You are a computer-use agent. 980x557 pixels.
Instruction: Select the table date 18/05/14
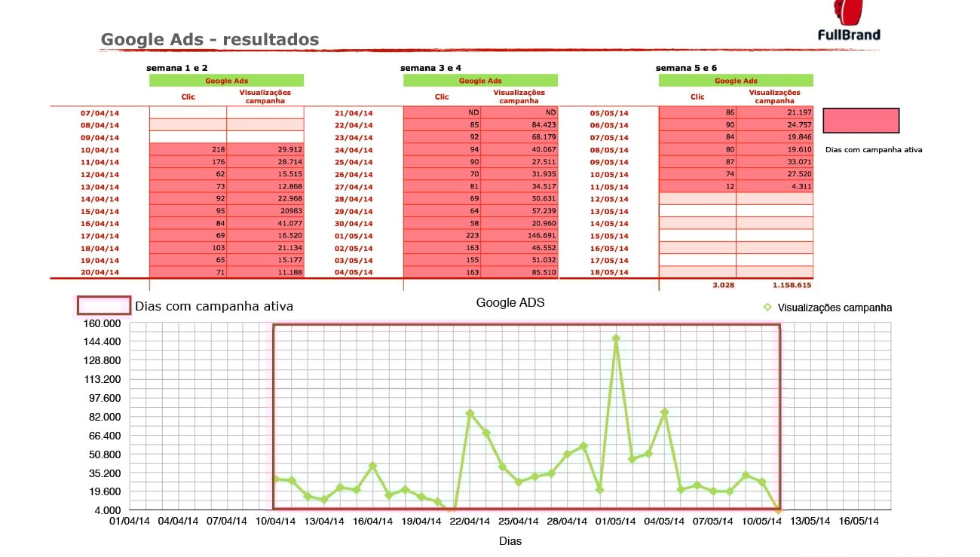[609, 273]
